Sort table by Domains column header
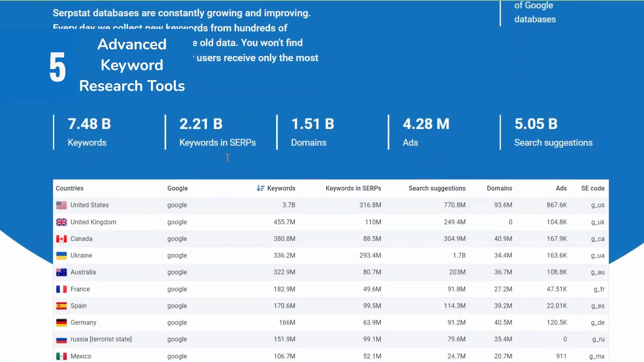The image size is (644, 362). tap(499, 188)
